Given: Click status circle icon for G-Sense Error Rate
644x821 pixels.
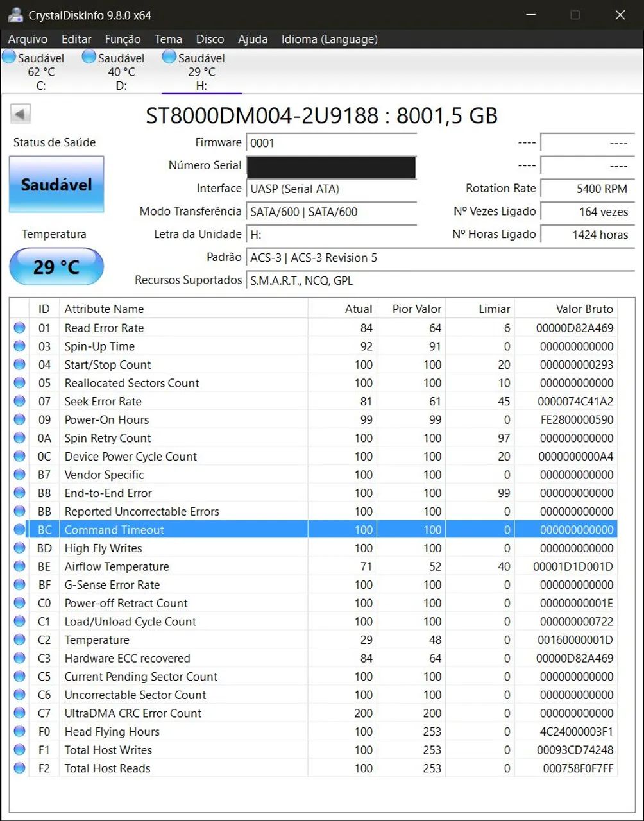Looking at the screenshot, I should [19, 585].
